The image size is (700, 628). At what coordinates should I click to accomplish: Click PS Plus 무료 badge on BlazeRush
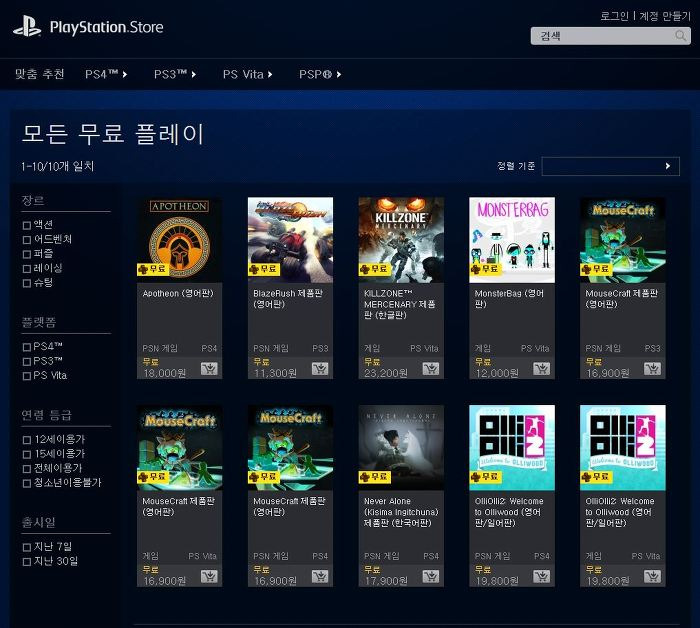(x=264, y=269)
